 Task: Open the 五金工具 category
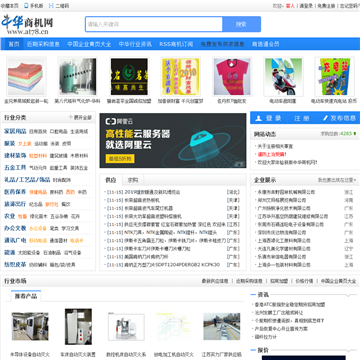(15, 168)
